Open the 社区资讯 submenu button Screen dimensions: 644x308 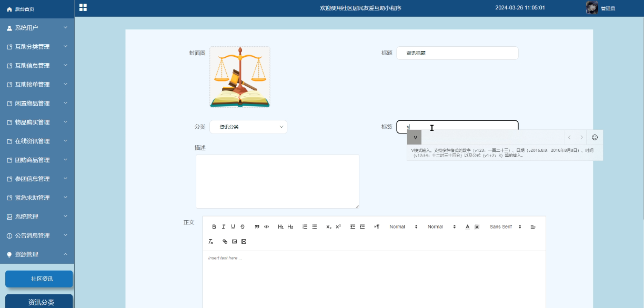click(x=39, y=279)
